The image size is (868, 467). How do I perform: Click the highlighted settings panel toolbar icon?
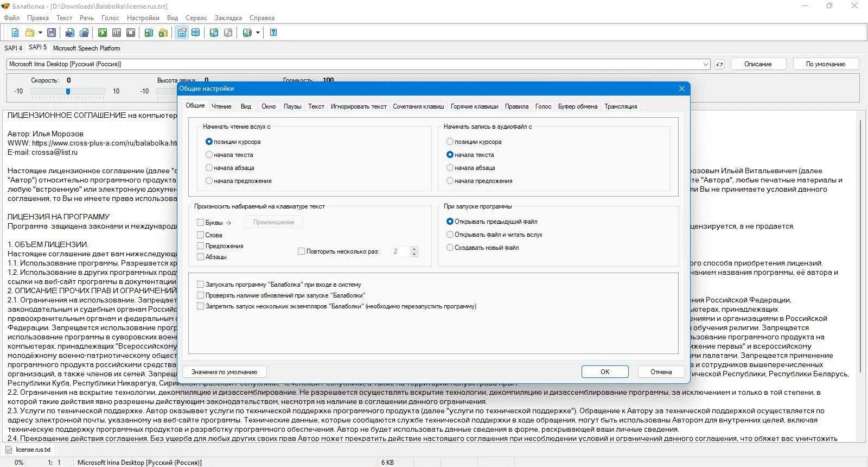182,33
